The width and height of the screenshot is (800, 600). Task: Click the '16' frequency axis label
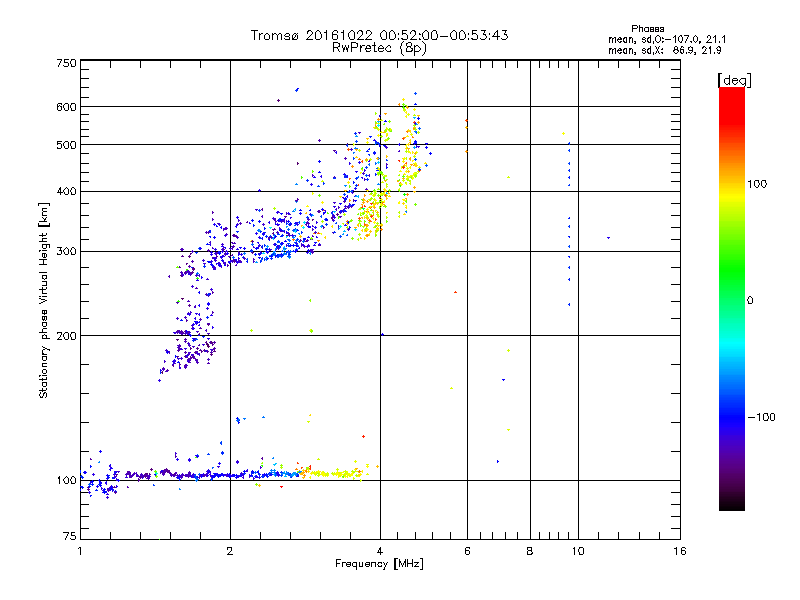click(x=680, y=551)
